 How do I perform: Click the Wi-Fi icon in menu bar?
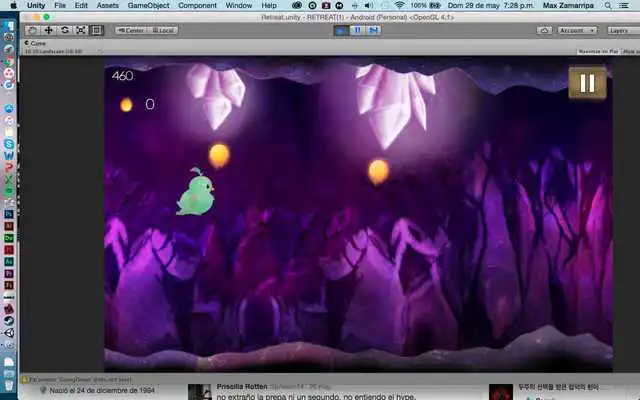pos(400,5)
